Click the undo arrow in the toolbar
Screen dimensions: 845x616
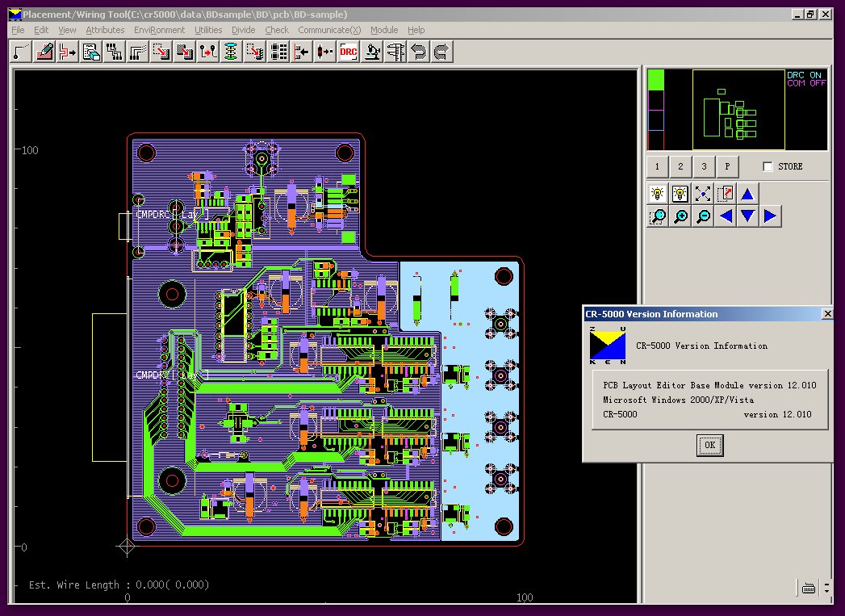point(419,52)
